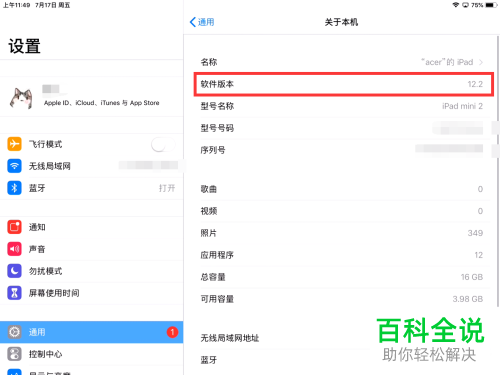Tap the Do Not Disturb moon icon

point(14,271)
